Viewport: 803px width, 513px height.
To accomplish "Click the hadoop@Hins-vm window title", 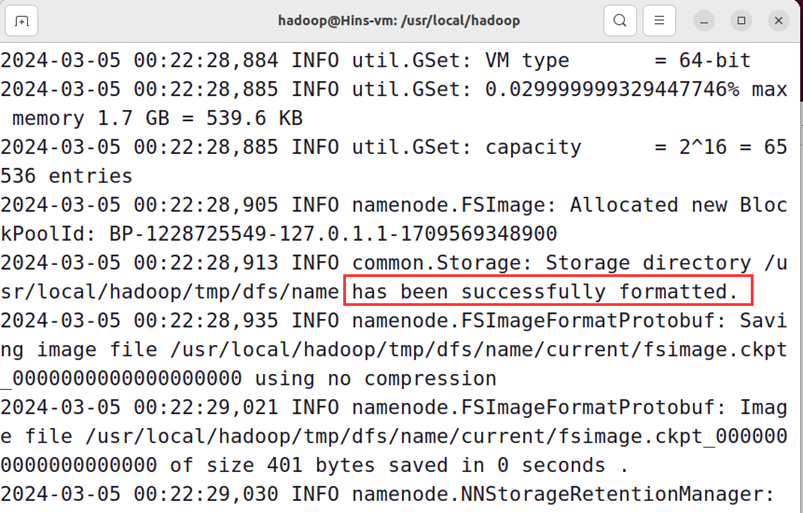I will (x=398, y=20).
